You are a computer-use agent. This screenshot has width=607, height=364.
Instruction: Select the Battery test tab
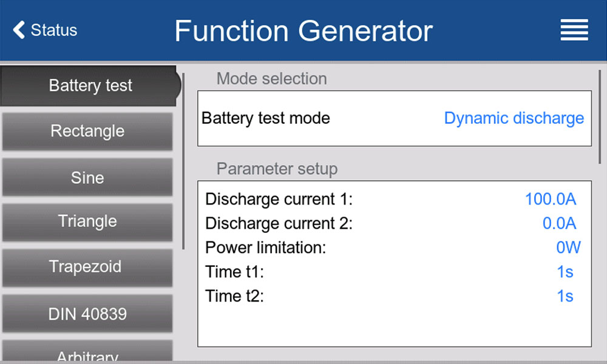point(90,86)
